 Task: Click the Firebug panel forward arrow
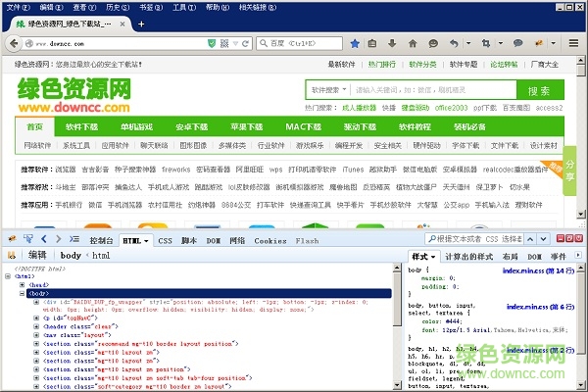click(x=58, y=238)
